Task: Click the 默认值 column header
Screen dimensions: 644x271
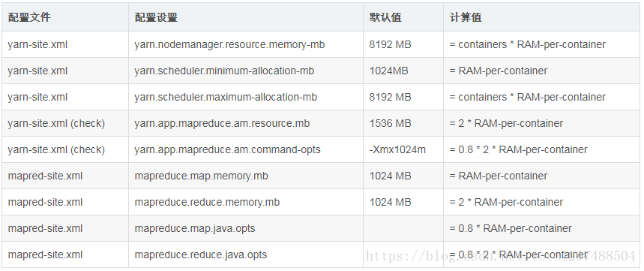Action: (x=385, y=18)
